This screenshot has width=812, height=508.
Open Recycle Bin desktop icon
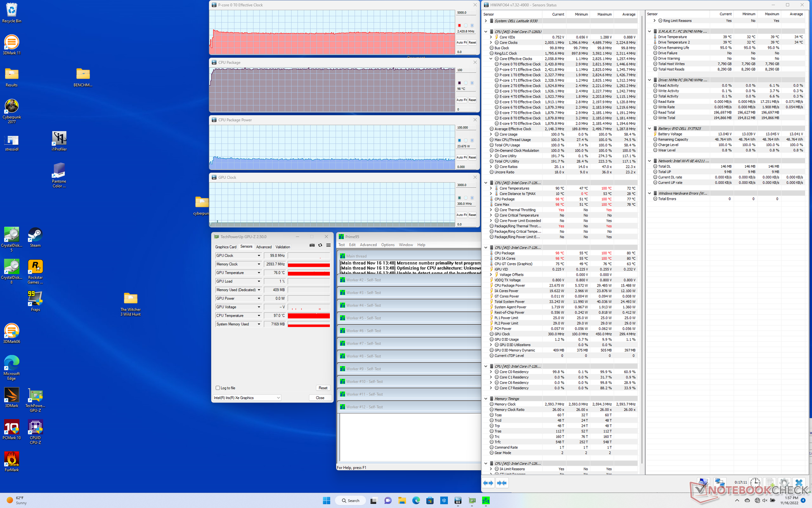click(x=12, y=13)
